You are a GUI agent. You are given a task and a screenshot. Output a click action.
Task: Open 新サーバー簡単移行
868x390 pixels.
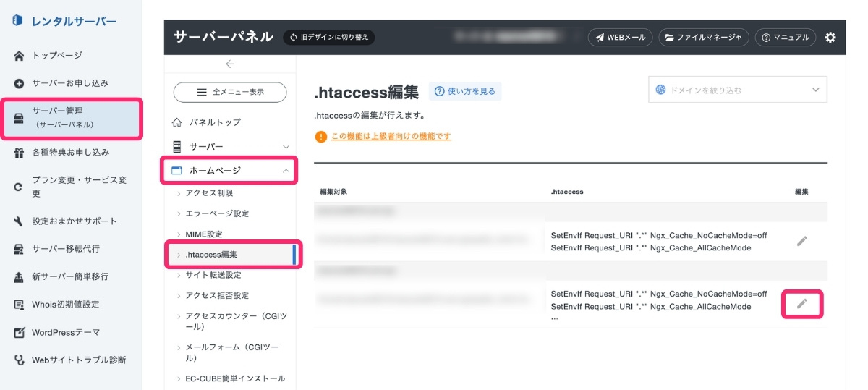70,276
